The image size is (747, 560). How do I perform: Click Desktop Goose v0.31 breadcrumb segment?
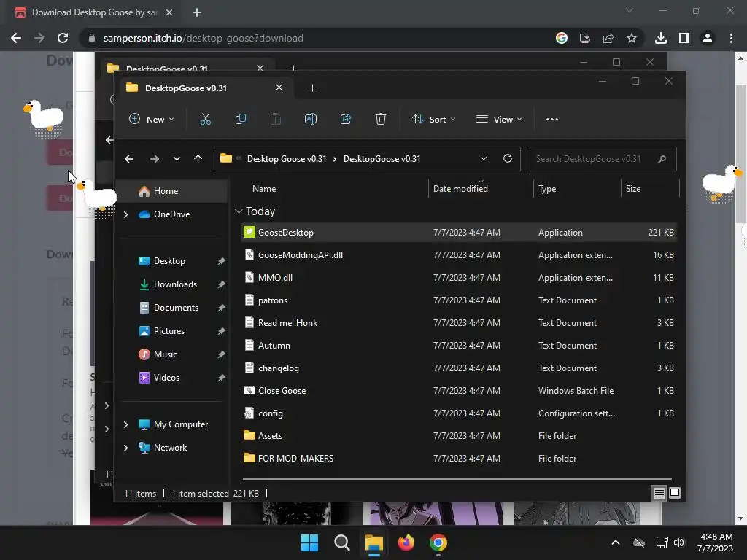(287, 159)
